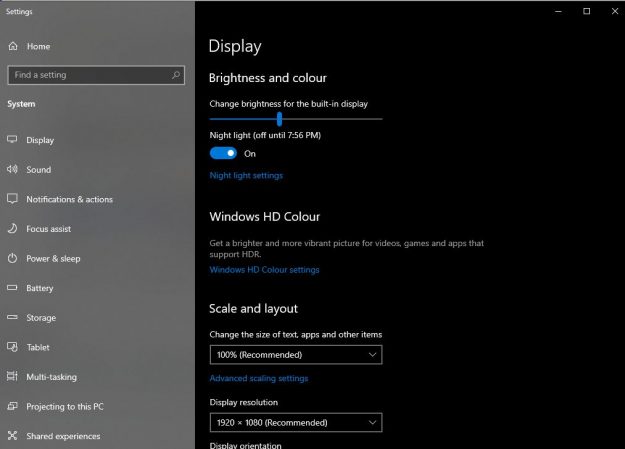Click the Sound speaker icon

click(12, 169)
